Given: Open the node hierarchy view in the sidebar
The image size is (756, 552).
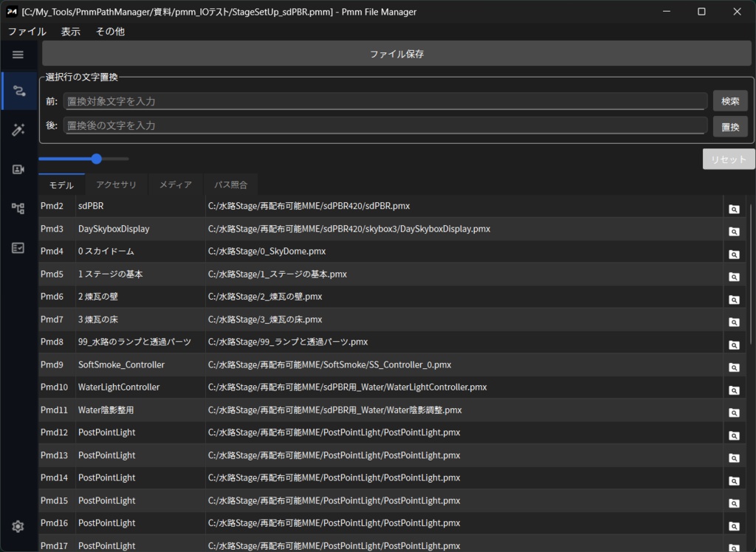Looking at the screenshot, I should pos(18,209).
